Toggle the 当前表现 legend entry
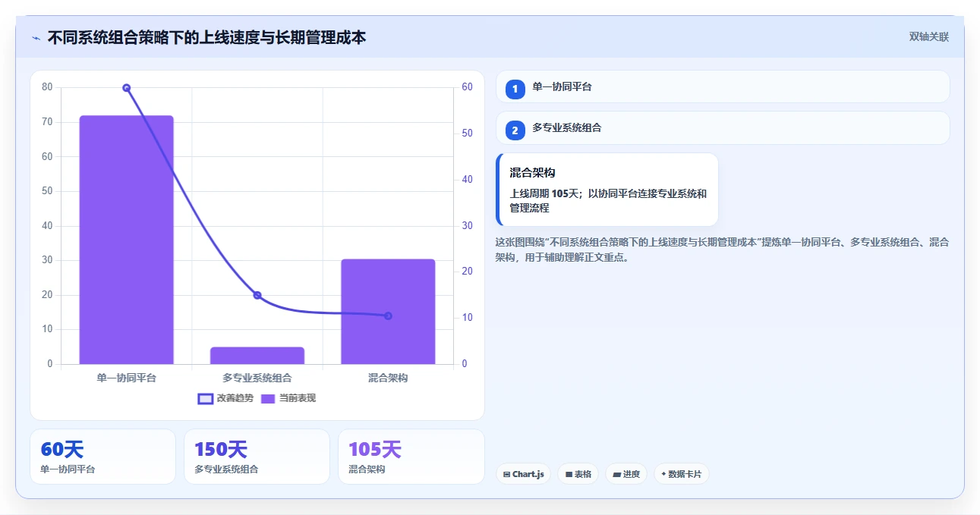 (x=288, y=398)
